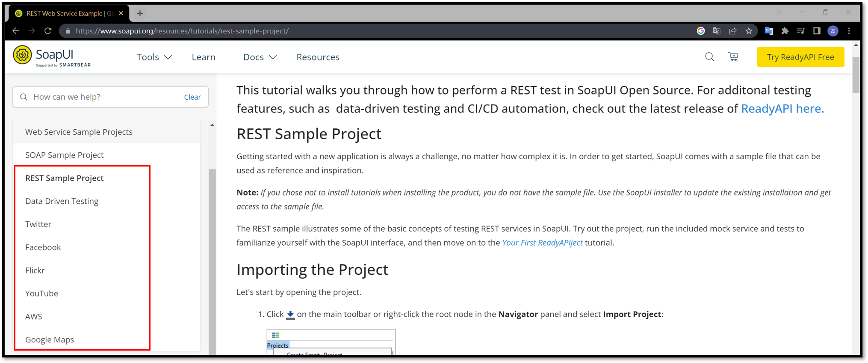Open the shopping cart icon
Viewport: 868px width, 363px height.
pos(733,57)
